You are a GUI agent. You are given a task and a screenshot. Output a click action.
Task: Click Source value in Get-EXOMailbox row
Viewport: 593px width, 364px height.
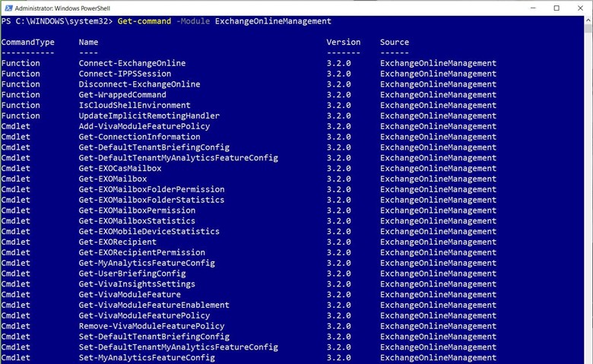click(x=438, y=179)
